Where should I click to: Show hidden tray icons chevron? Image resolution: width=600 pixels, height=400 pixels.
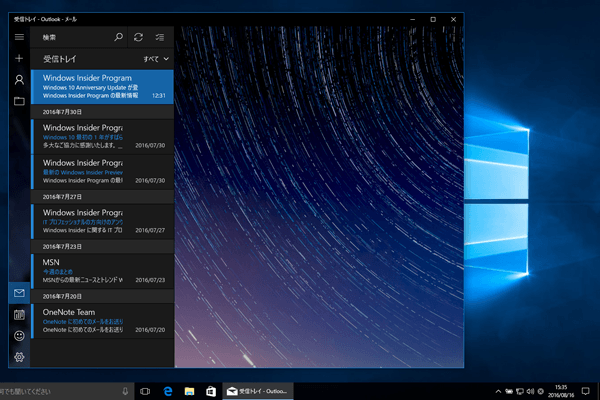click(498, 391)
